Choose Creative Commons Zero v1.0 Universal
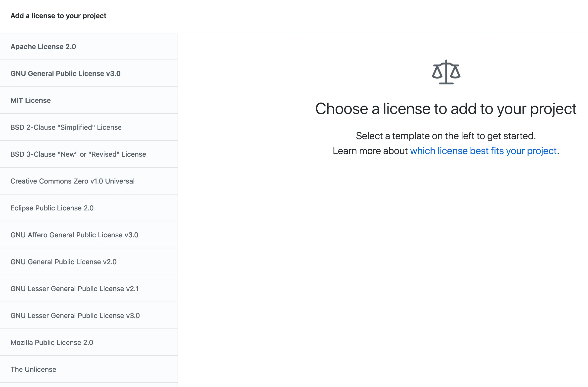This screenshot has width=588, height=387. click(x=72, y=181)
